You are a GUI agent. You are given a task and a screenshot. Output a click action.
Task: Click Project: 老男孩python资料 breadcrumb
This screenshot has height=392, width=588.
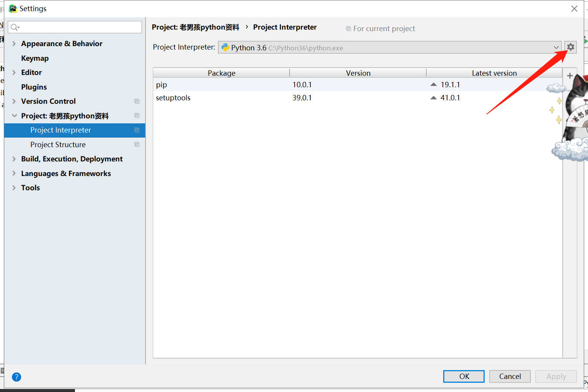(x=195, y=27)
